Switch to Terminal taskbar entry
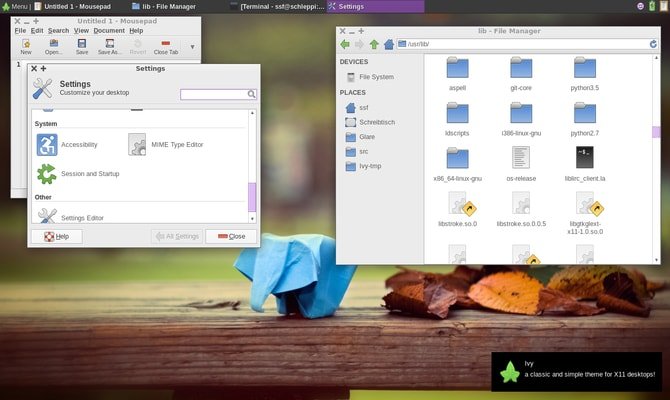The image size is (670, 400). pos(277,6)
